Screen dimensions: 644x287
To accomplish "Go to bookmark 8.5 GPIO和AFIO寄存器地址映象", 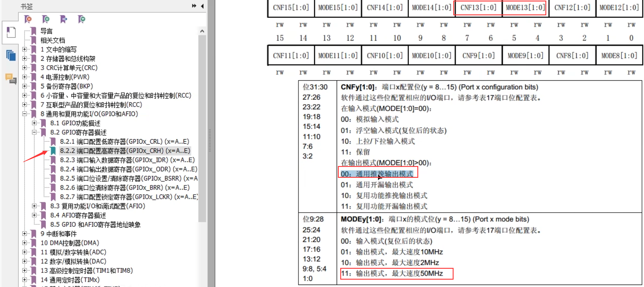I will click(95, 225).
